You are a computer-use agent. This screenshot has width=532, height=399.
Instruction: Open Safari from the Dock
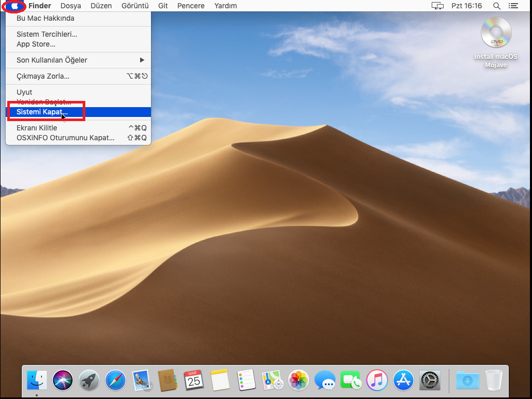(x=116, y=381)
